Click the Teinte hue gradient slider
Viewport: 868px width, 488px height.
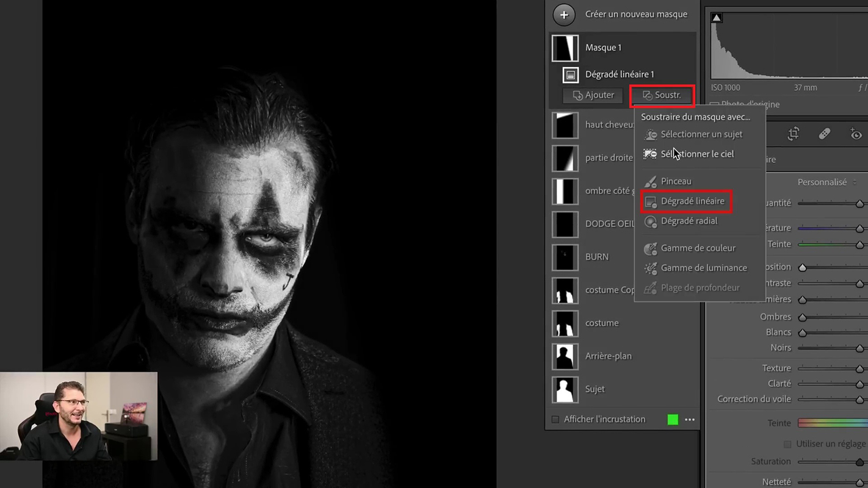(x=833, y=423)
